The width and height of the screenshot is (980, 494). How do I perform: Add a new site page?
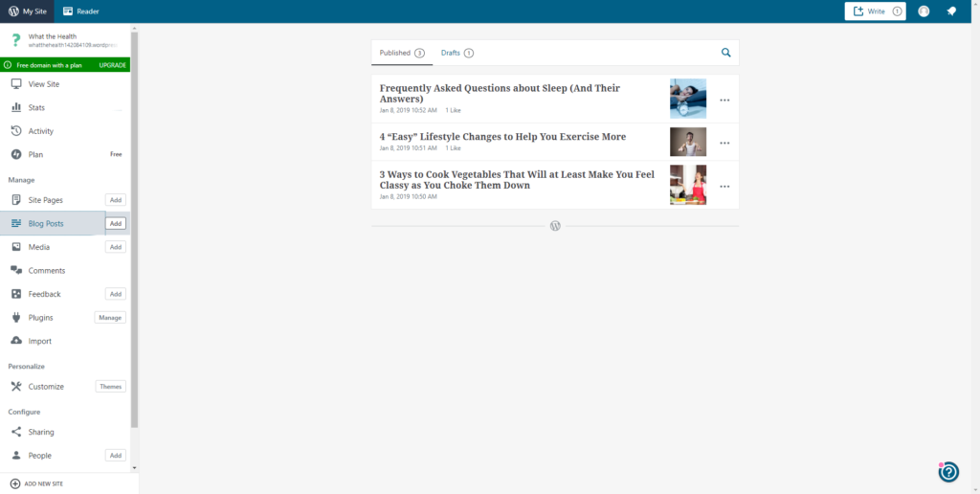coord(116,200)
